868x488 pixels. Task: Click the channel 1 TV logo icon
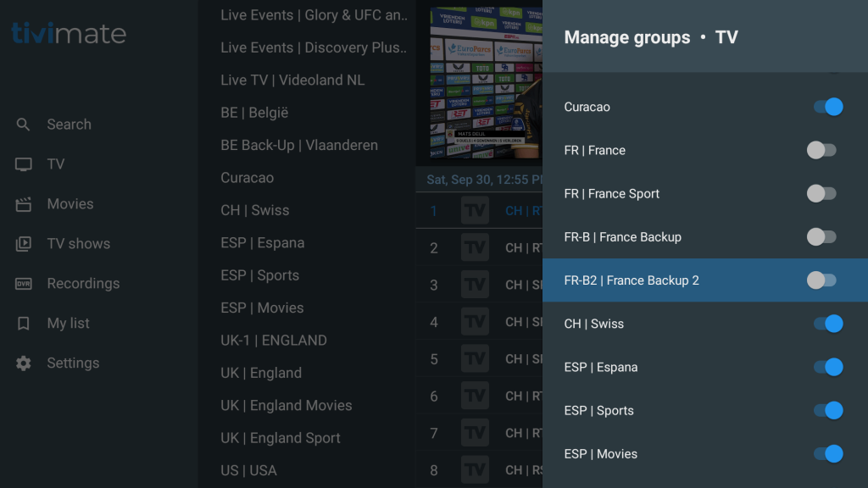click(x=475, y=211)
